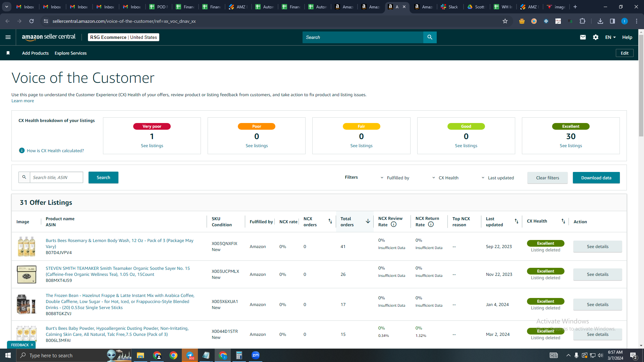The image size is (644, 362).
Task: Open Calculator from the taskbar
Action: pyautogui.click(x=239, y=355)
